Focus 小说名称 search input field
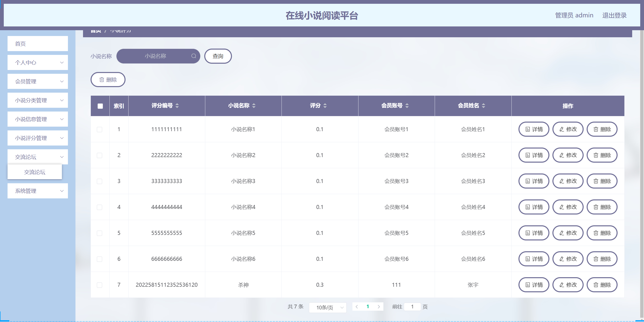This screenshot has height=322, width=644. 158,56
